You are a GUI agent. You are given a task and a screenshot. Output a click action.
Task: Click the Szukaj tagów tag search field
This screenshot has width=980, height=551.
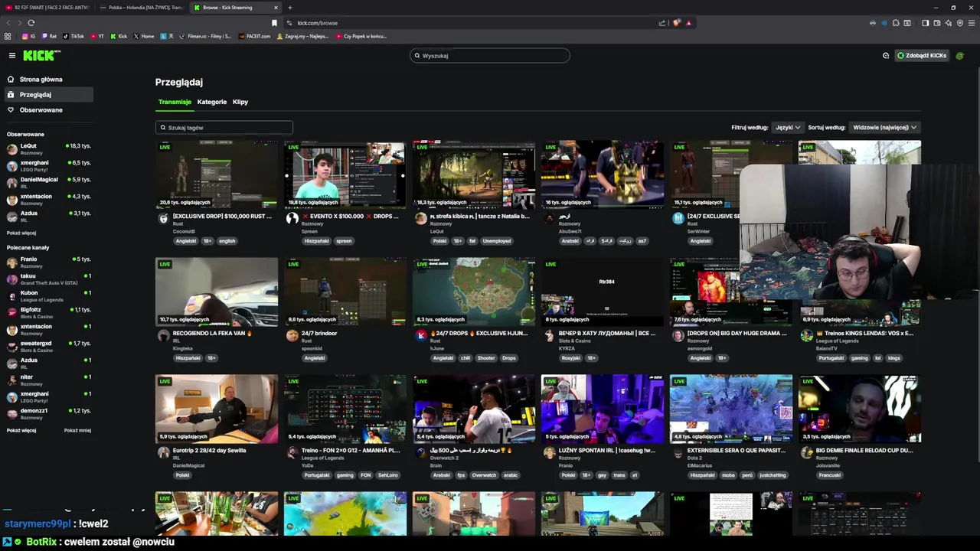[x=224, y=128]
